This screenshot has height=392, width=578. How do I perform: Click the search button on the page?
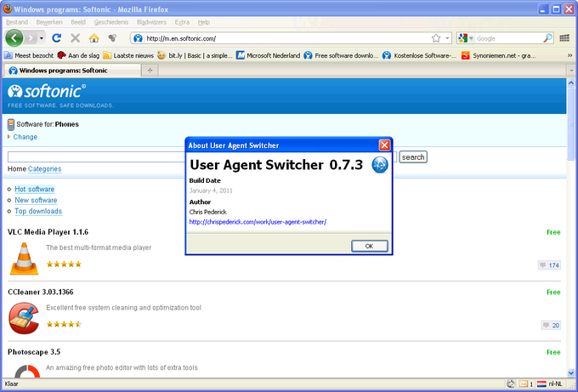413,157
